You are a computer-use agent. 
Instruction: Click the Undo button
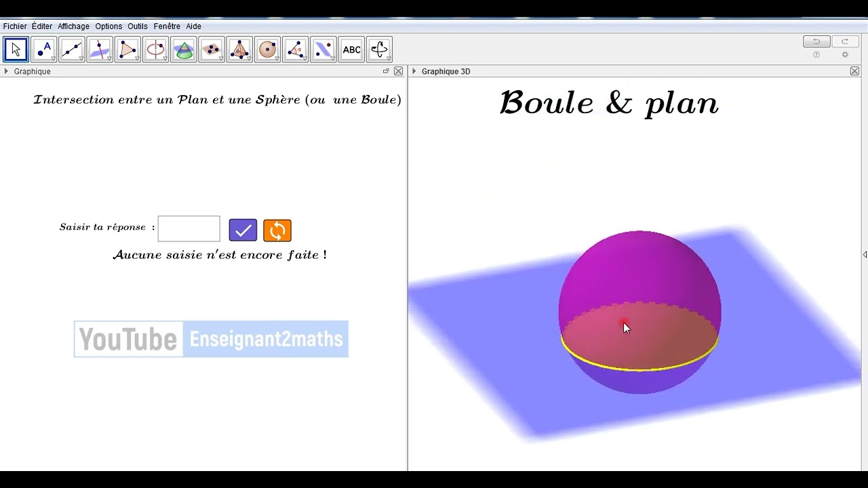(x=816, y=41)
